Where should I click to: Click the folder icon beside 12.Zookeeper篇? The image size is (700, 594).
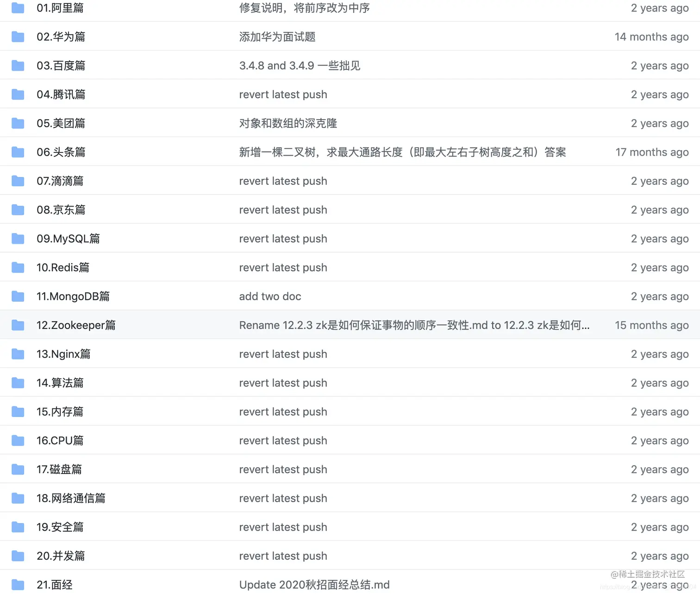pos(18,325)
